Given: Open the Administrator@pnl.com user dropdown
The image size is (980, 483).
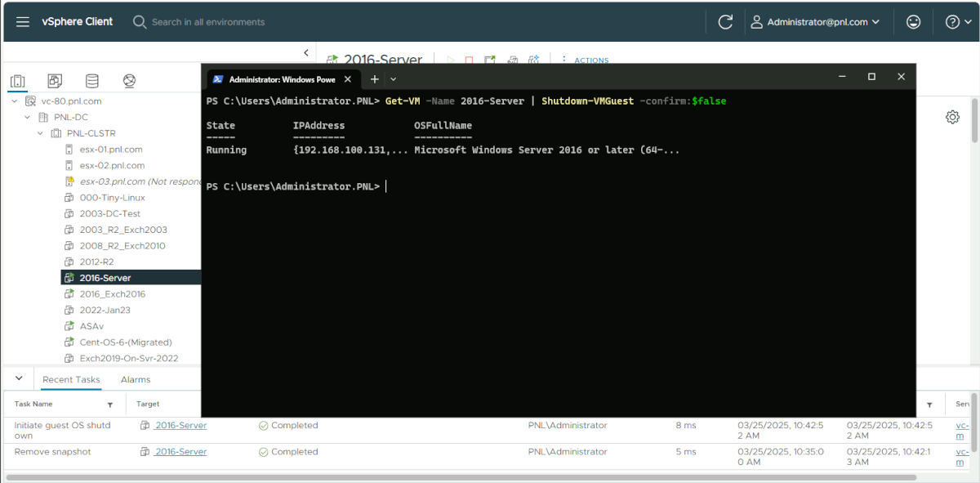Looking at the screenshot, I should pyautogui.click(x=815, y=22).
